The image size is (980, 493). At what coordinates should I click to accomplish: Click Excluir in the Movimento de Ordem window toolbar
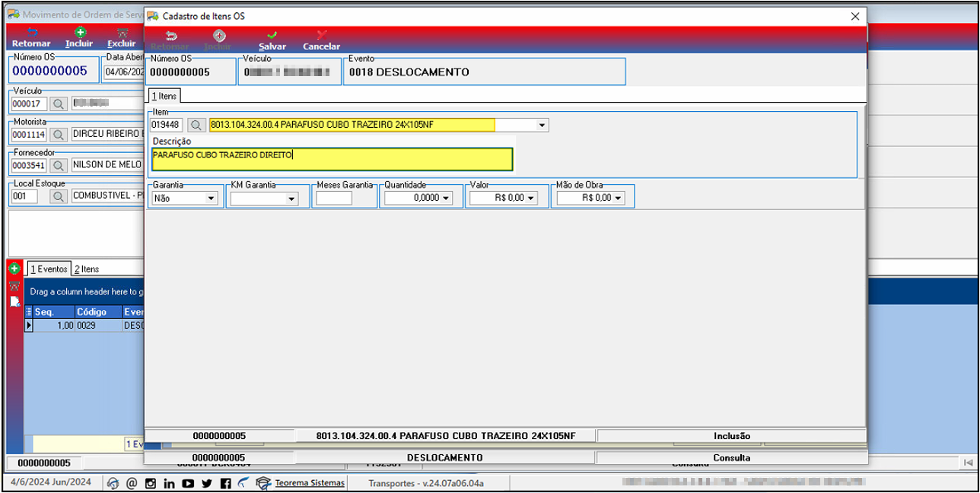click(x=122, y=38)
